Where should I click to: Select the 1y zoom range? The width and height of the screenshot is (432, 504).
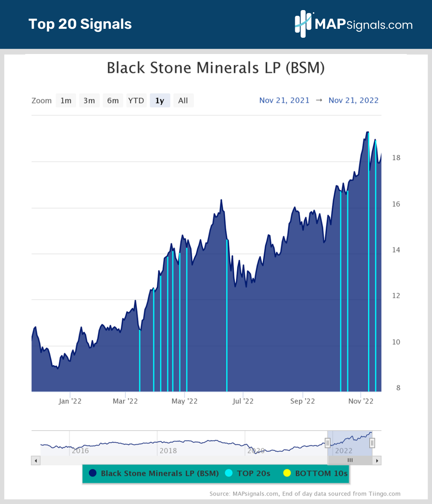[160, 100]
